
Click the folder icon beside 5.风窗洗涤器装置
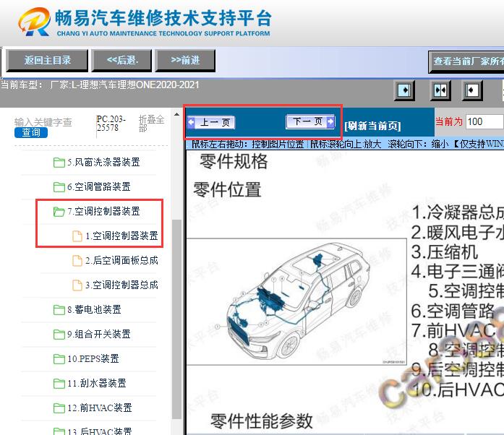59,163
